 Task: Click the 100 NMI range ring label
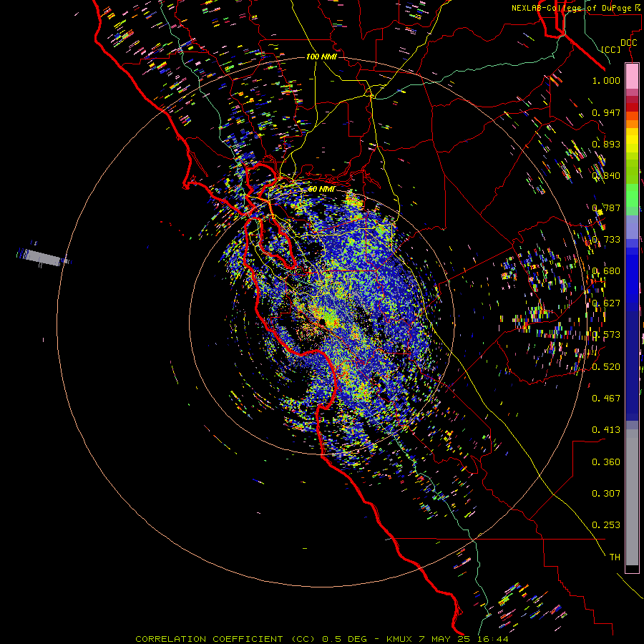[321, 57]
